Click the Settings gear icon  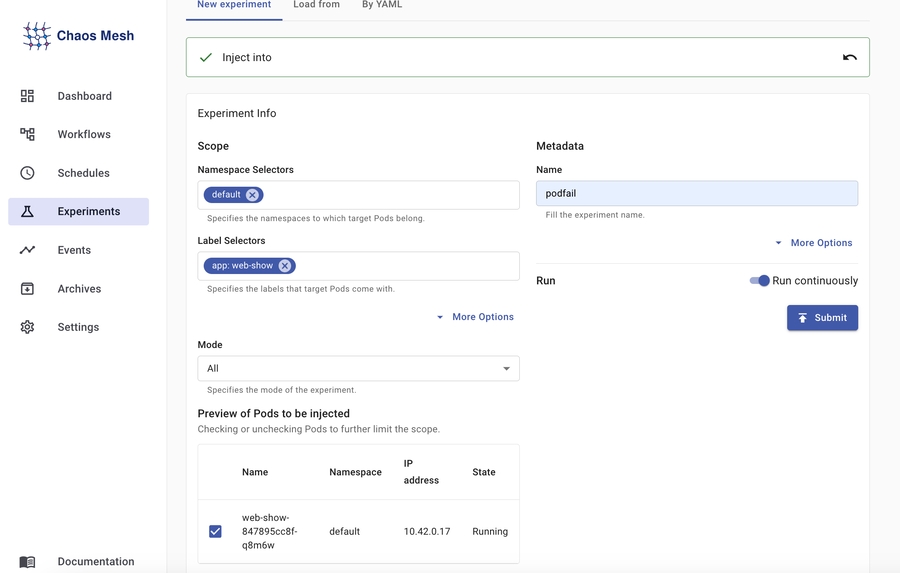[x=27, y=327]
